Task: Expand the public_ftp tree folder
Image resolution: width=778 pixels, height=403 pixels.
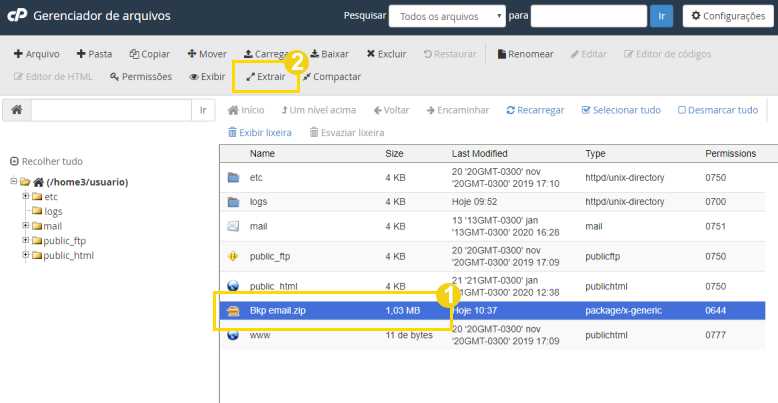Action: [25, 240]
